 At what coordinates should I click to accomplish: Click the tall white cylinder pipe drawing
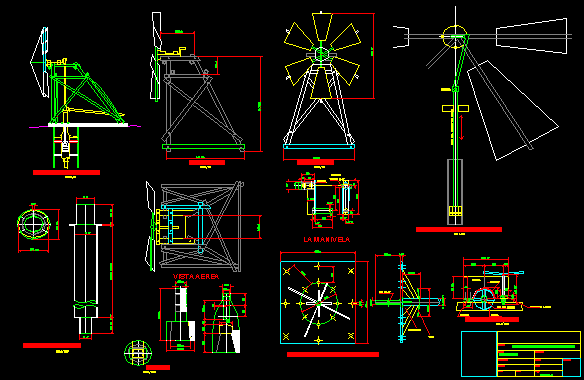[86, 268]
